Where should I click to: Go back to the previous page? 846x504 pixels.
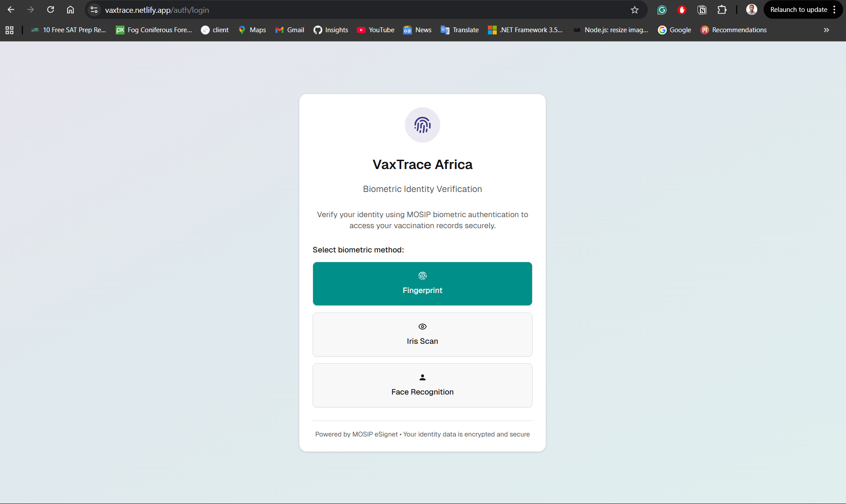(11, 10)
